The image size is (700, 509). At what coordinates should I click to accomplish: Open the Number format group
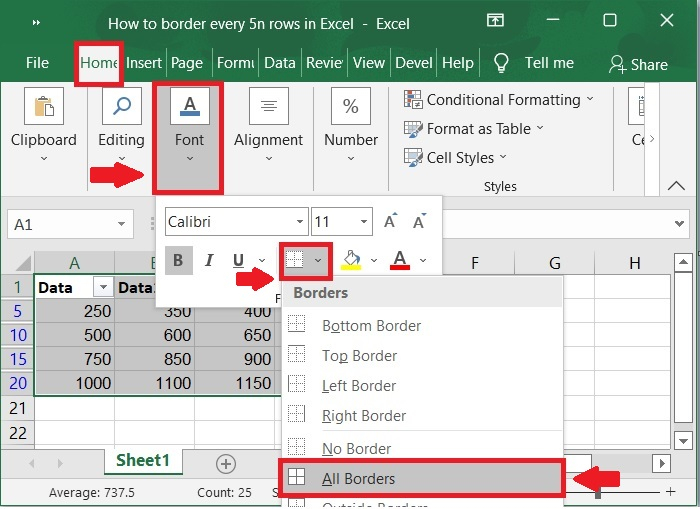point(351,124)
